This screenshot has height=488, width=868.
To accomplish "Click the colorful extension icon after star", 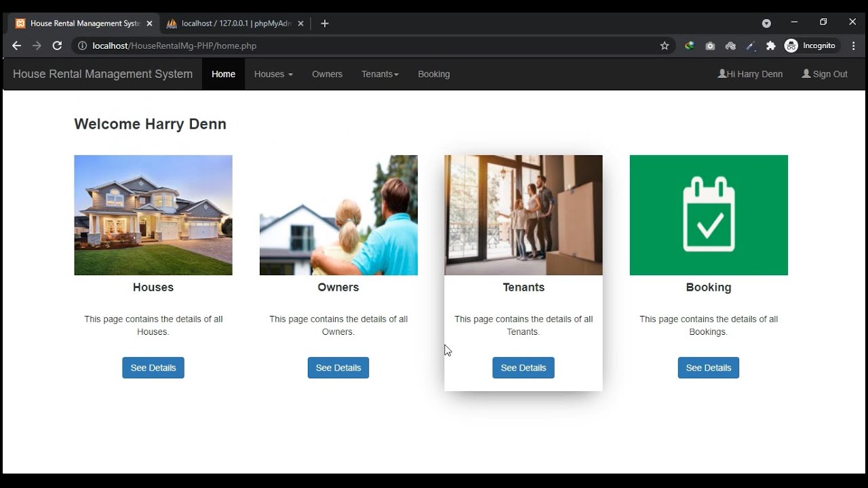I will click(x=690, y=45).
